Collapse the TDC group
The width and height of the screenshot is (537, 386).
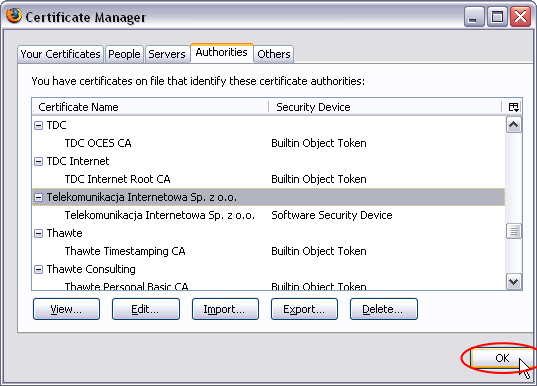(38, 125)
